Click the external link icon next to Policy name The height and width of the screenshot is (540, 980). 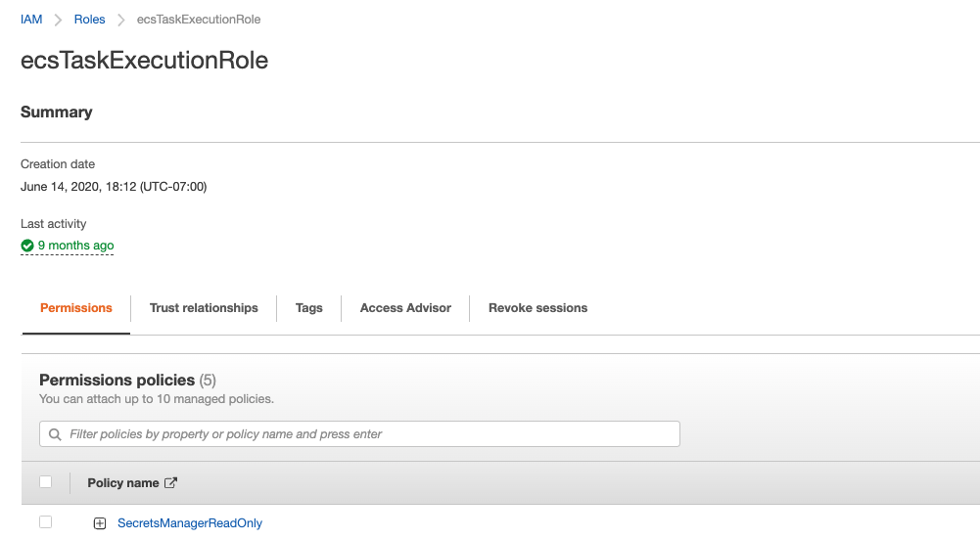point(170,482)
